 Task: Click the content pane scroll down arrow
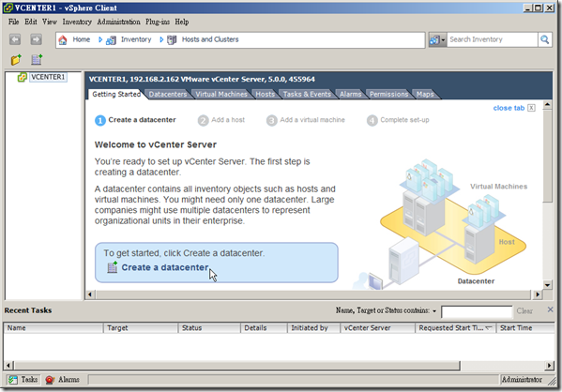547,285
